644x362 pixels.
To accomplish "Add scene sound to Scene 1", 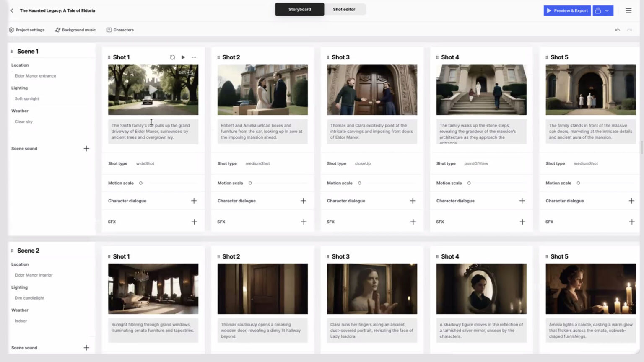I will 86,149.
